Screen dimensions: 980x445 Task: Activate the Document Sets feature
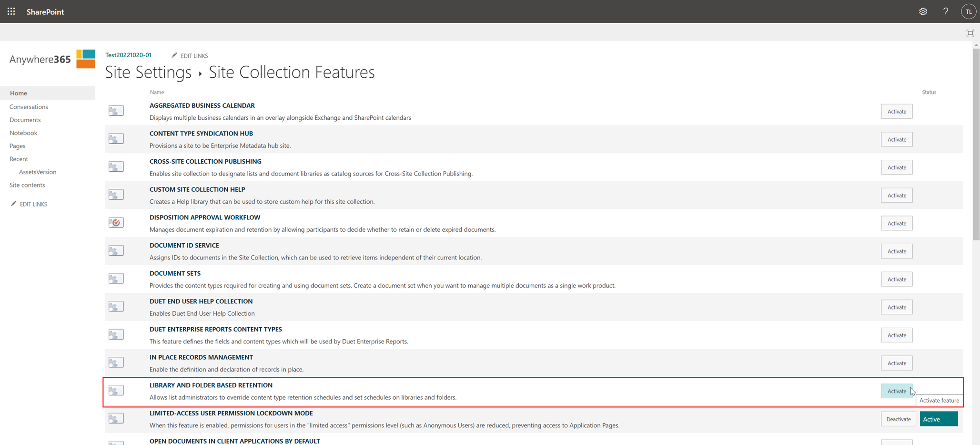pyautogui.click(x=896, y=279)
